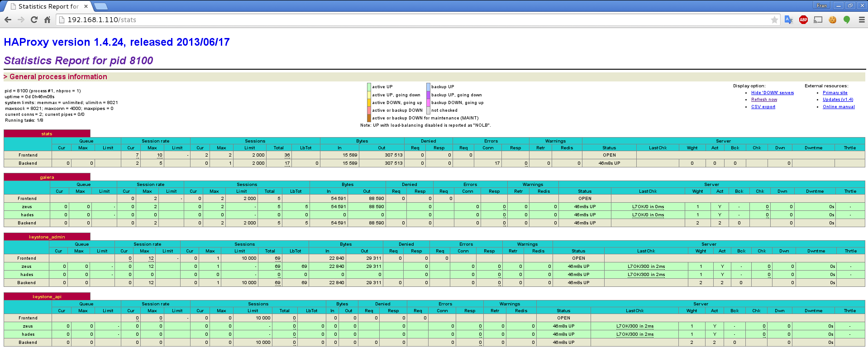Screen dimensions: 868x357
Task: Open the Primary site link
Action: coord(835,93)
